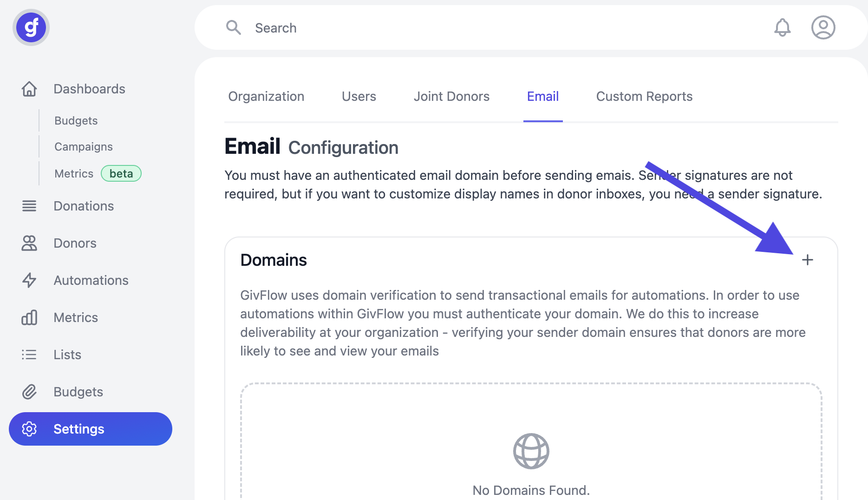This screenshot has width=868, height=500.
Task: Switch to the Joint Donors tab
Action: click(x=451, y=97)
